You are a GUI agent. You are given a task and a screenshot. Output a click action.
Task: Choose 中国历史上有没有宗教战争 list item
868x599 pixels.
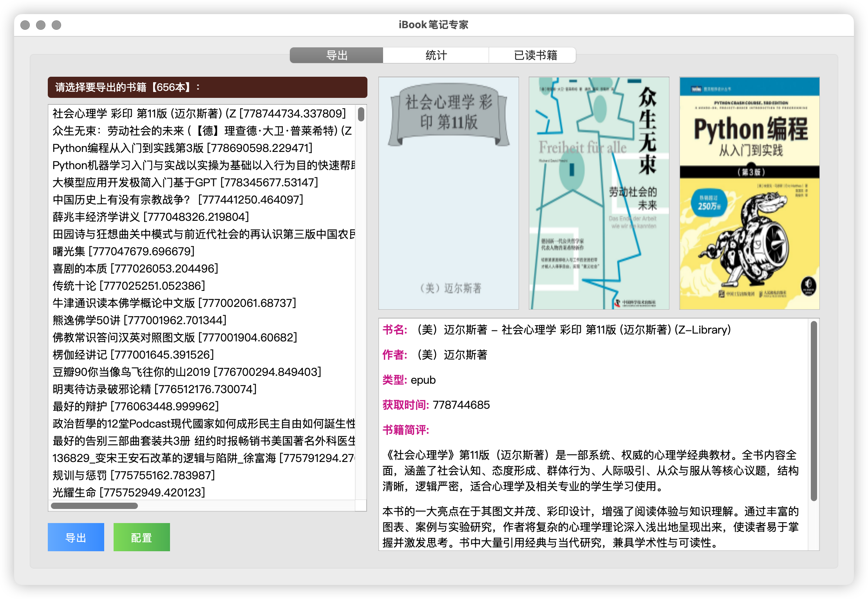click(178, 200)
